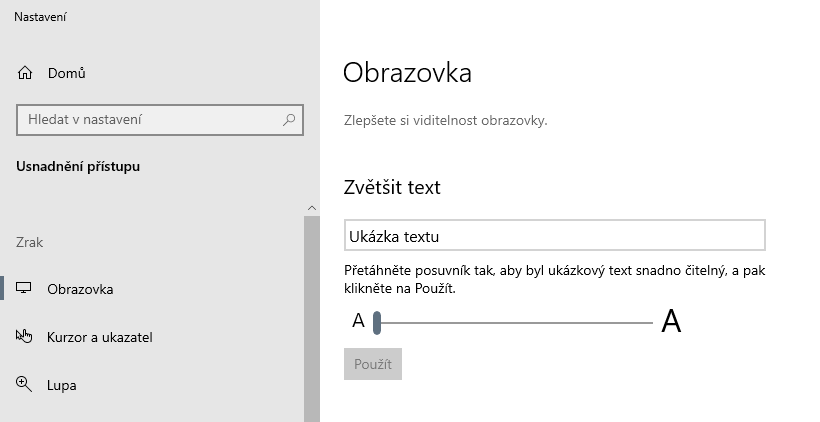Click the Ukázka textu preview box
This screenshot has width=820, height=422.
coord(554,236)
